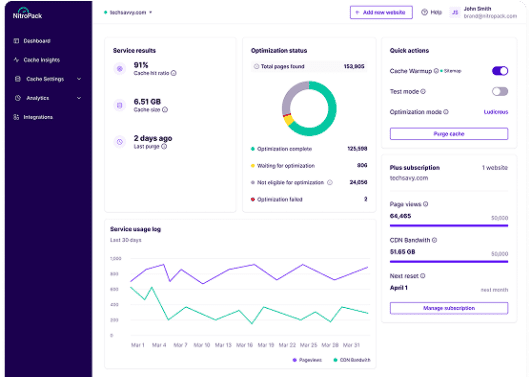
Task: Click the NitroPack logo
Action: tap(27, 13)
